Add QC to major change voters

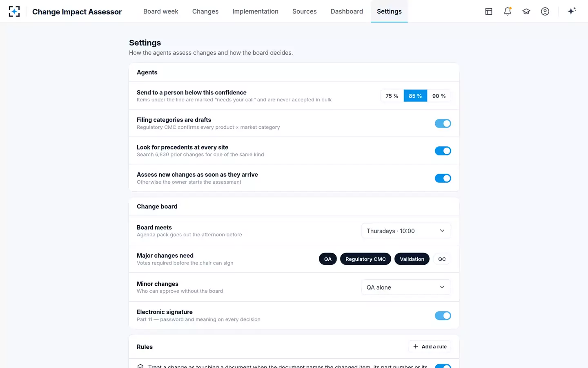[x=442, y=259]
